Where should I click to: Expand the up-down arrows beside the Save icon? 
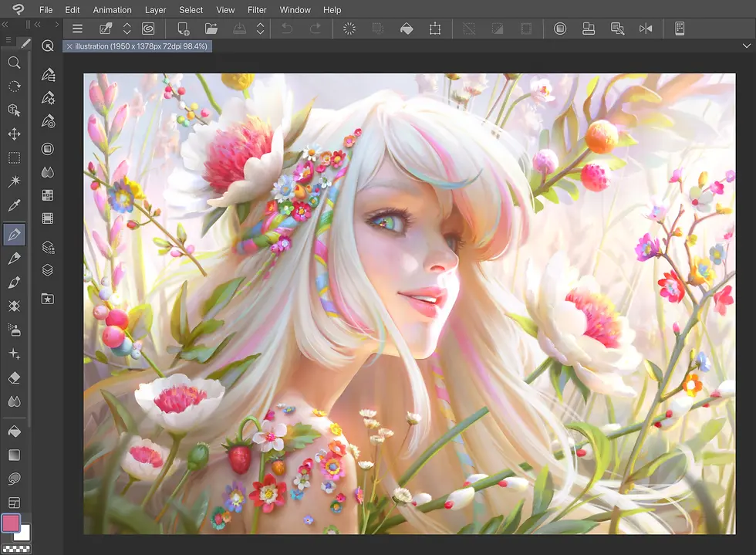tap(261, 29)
